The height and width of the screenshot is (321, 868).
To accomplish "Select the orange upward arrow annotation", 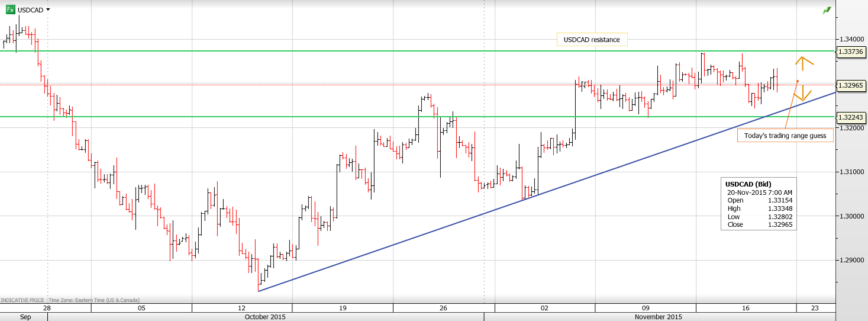I will coord(804,62).
